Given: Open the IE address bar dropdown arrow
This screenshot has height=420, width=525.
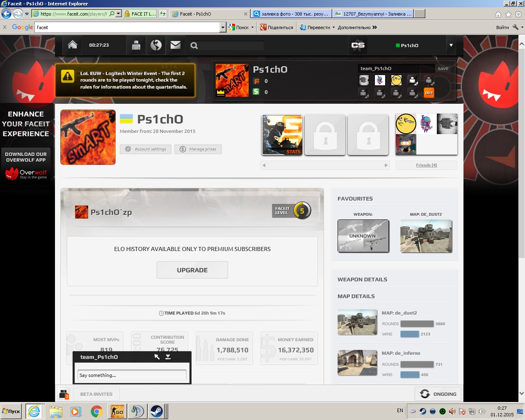Looking at the screenshot, I should 118,14.
